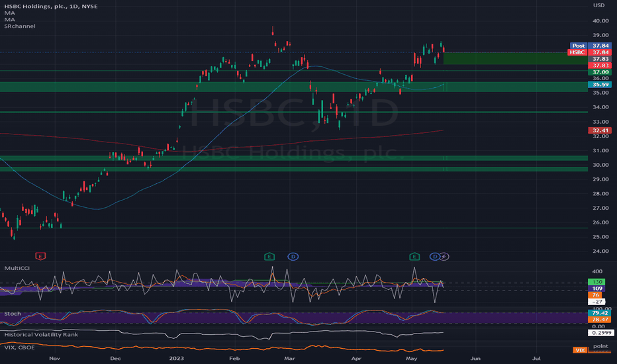Click the Apr date on the time axis
Viewport: 617px width, 364px height.
pos(356,359)
